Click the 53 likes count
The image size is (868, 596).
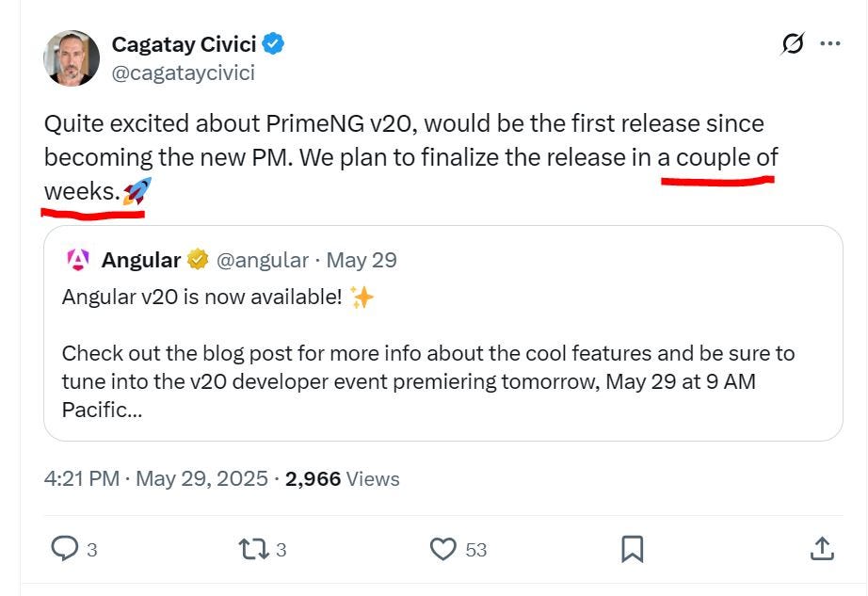pyautogui.click(x=476, y=550)
